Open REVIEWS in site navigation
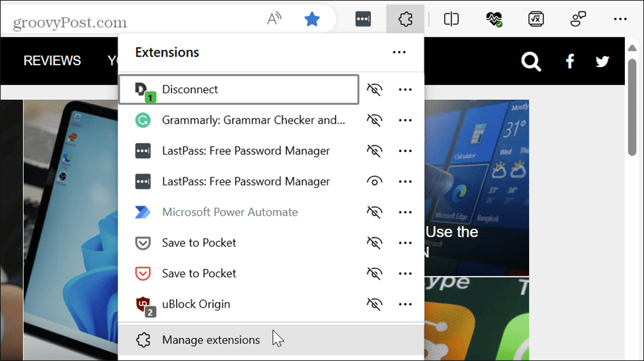644x361 pixels. (52, 61)
